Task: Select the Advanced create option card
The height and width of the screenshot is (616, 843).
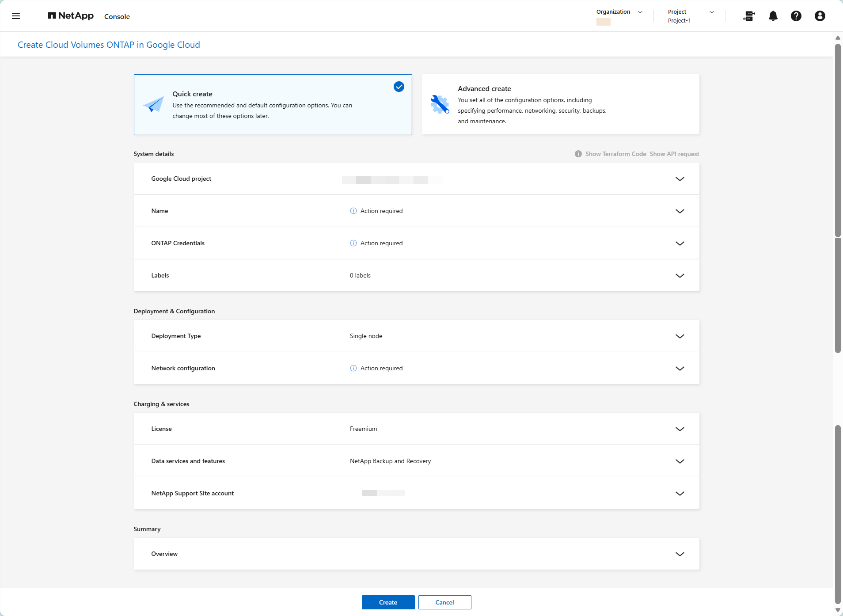Action: point(560,104)
